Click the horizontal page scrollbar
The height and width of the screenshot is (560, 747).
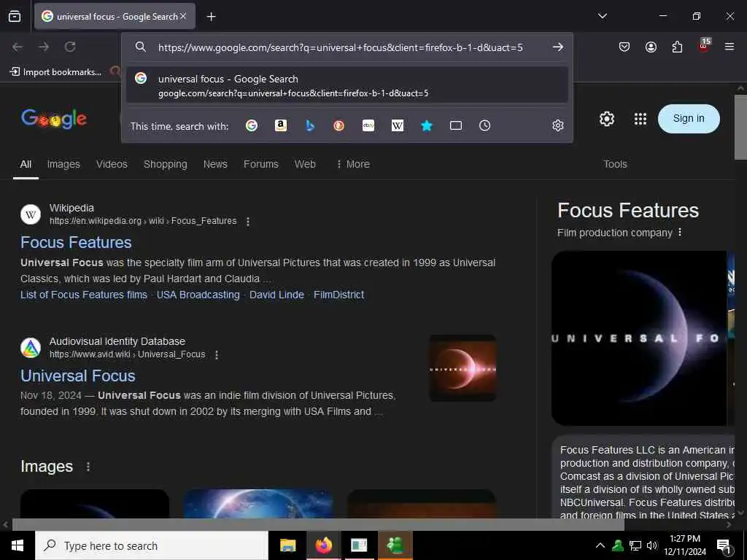pos(318,525)
